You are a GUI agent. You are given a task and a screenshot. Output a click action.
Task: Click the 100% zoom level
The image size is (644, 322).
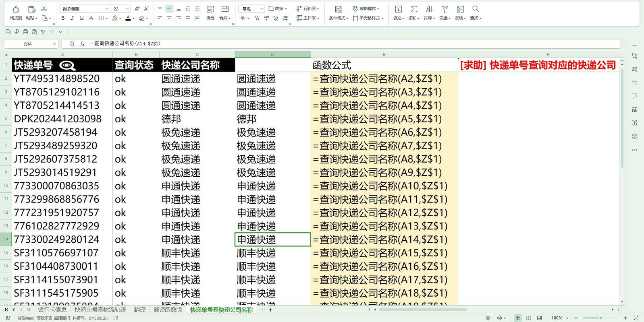pyautogui.click(x=557, y=318)
